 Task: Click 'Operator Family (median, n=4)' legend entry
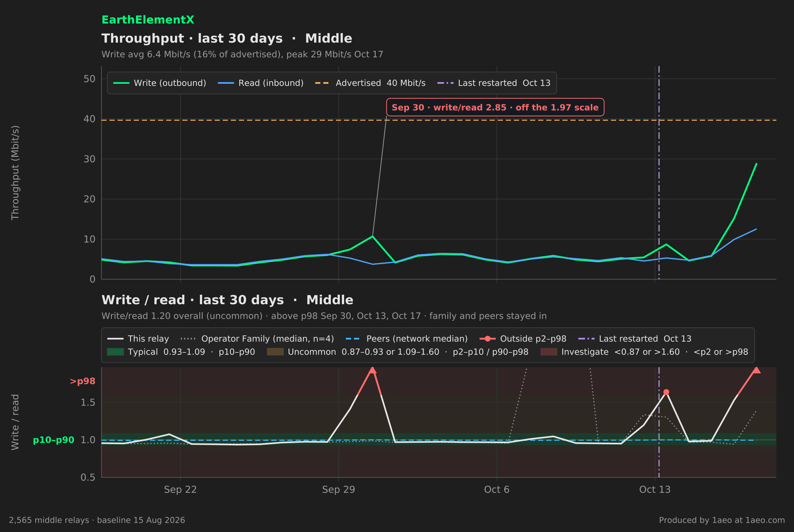click(257, 339)
